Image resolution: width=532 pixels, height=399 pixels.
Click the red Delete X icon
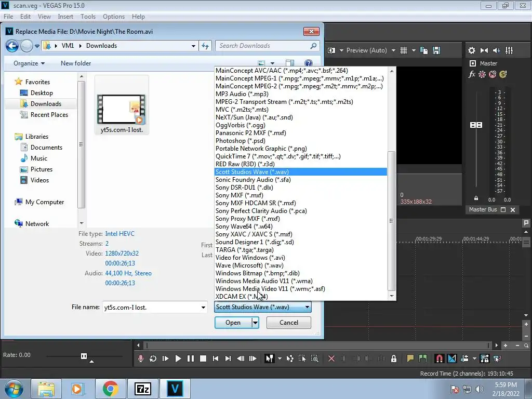331,358
